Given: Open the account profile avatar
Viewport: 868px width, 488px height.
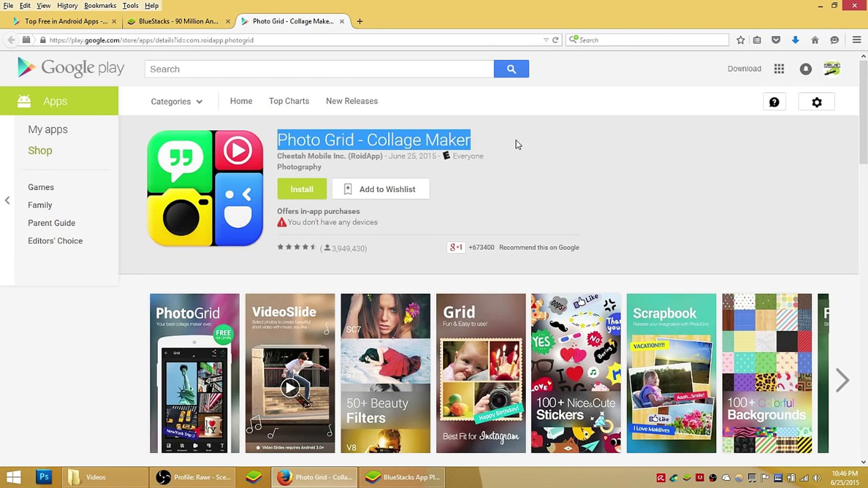Looking at the screenshot, I should click(832, 69).
